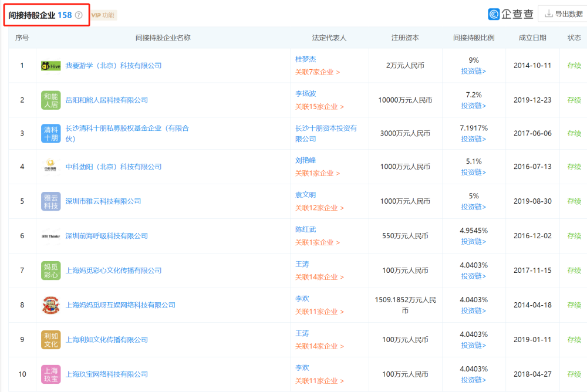Expand 关联12家企业 under 袁文明

pyautogui.click(x=319, y=208)
